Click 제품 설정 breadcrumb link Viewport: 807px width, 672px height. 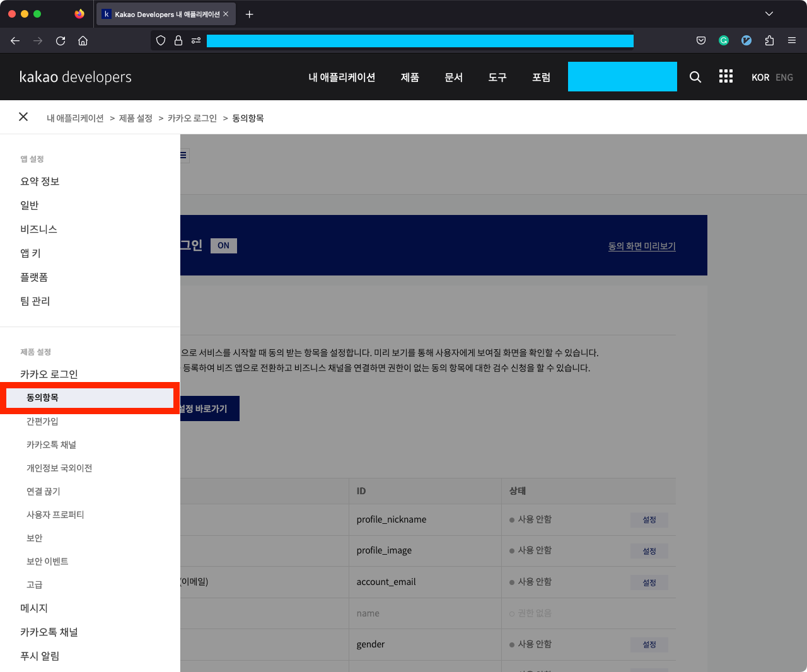coord(136,118)
